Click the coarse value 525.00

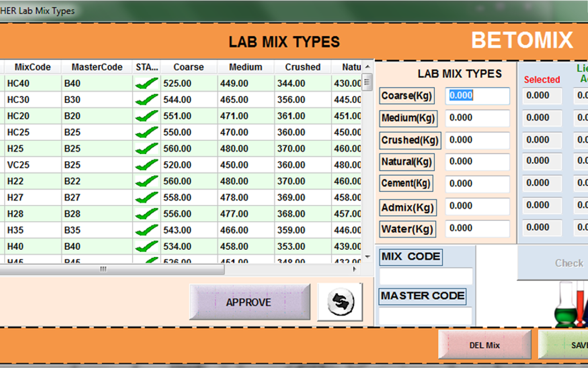[189, 83]
